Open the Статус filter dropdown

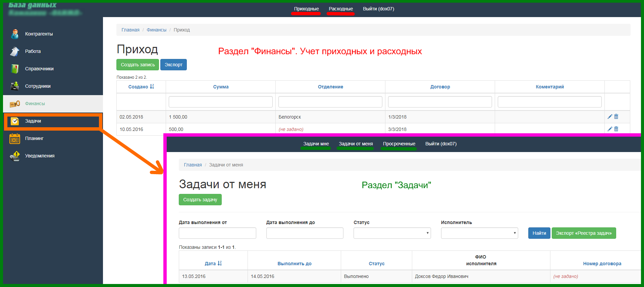(392, 233)
